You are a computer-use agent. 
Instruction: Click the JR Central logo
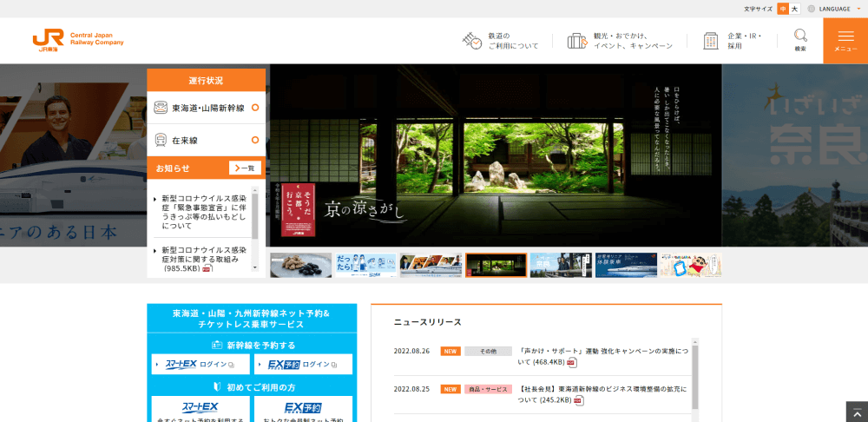click(78, 41)
